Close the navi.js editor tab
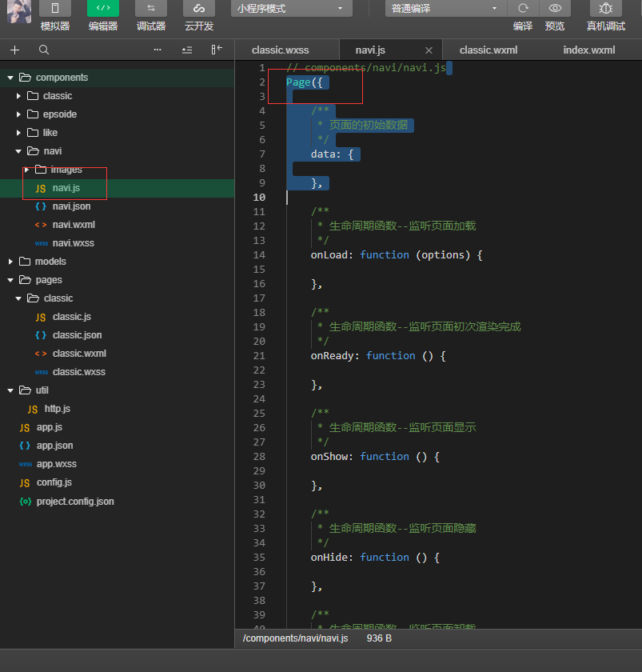Screen dimensions: 642x672 pyautogui.click(x=429, y=50)
